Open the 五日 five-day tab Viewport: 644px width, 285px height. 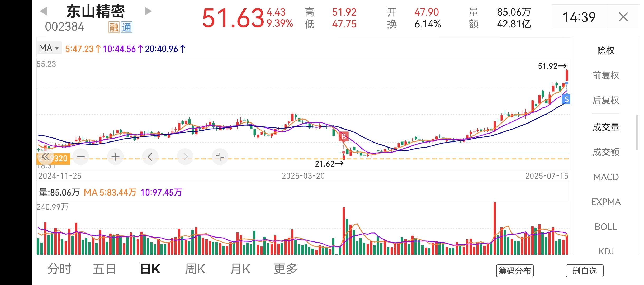[x=104, y=269]
